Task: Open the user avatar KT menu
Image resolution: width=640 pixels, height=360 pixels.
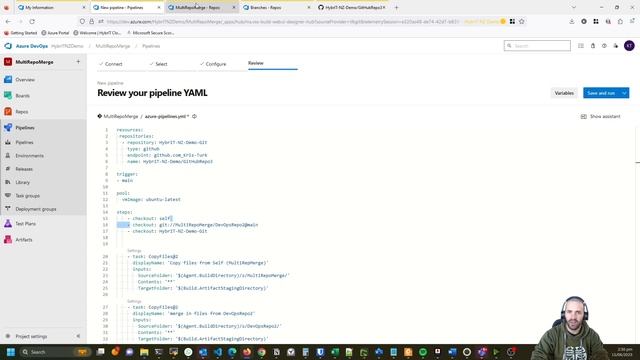Action: coord(629,46)
